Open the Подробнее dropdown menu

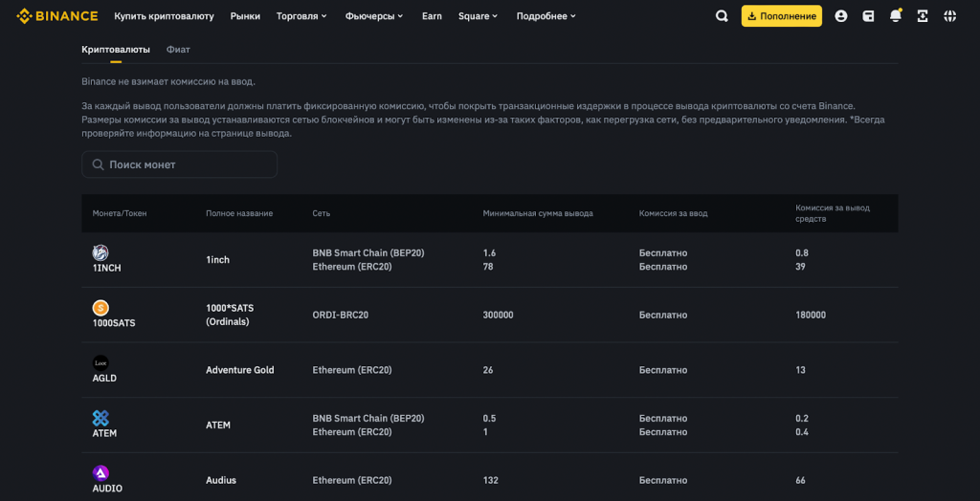(546, 16)
